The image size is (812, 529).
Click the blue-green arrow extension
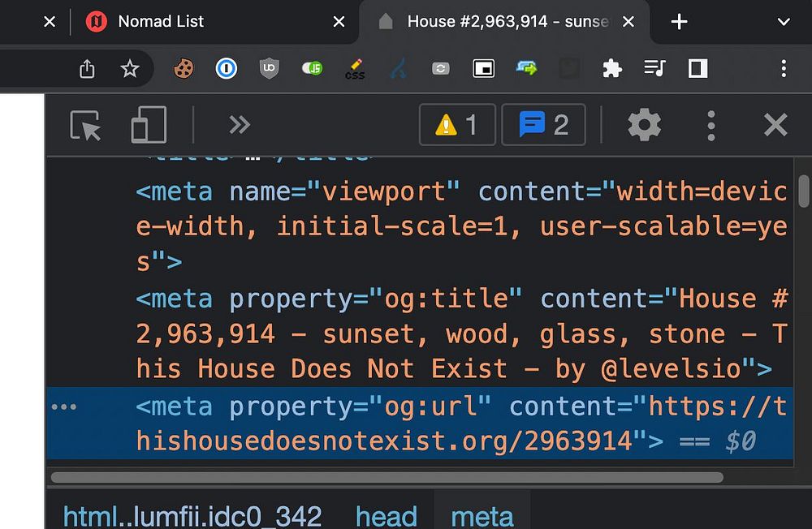coord(527,68)
